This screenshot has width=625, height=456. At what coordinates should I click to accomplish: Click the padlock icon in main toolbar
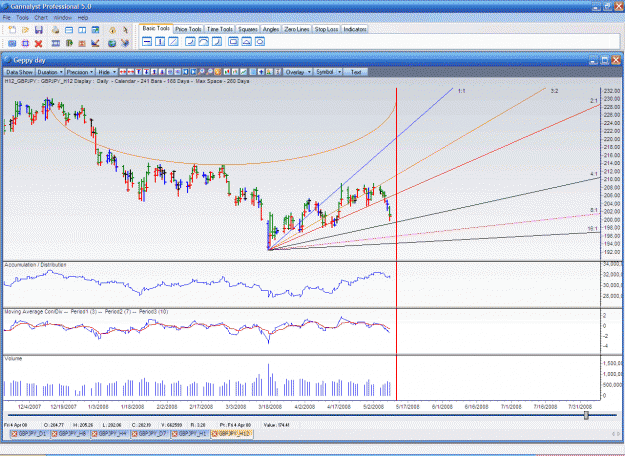pyautogui.click(x=112, y=30)
